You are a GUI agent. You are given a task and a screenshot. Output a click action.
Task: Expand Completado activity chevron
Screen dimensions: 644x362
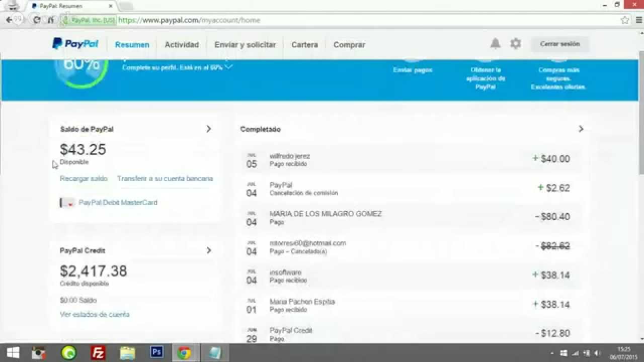click(x=581, y=129)
